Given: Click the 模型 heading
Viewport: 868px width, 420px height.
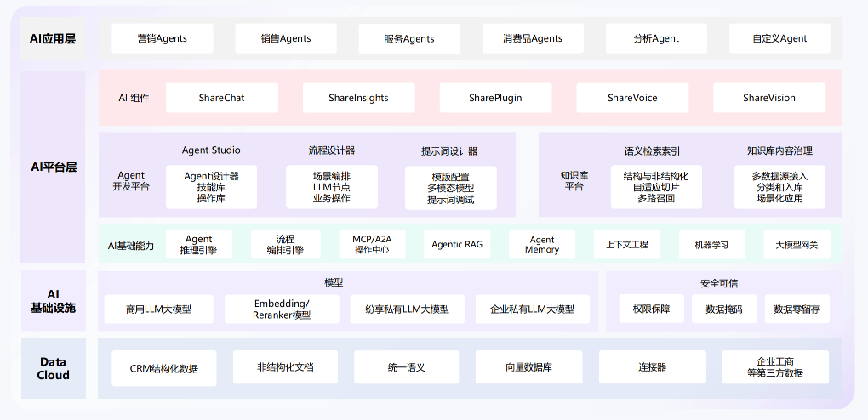Looking at the screenshot, I should pos(334,283).
